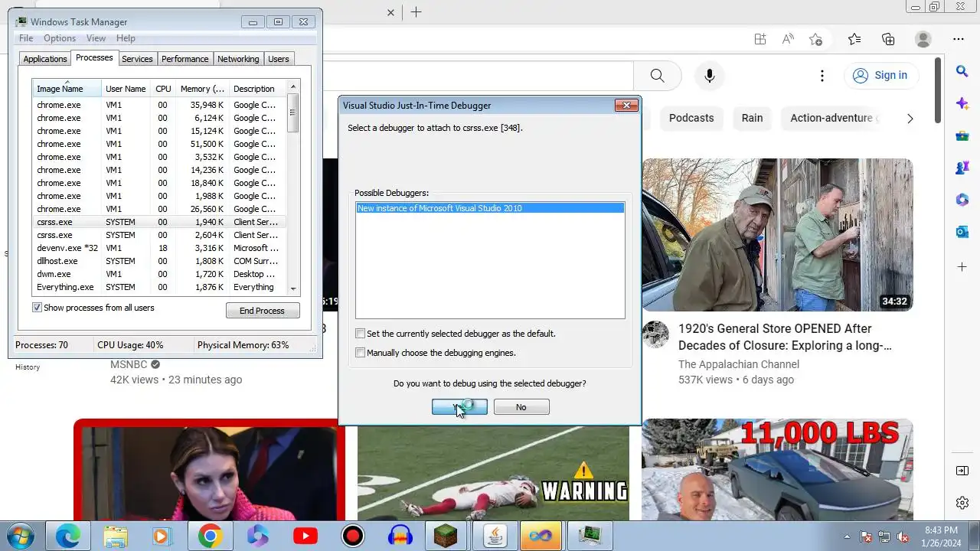Open Edge sidebar Games icon
Image resolution: width=980 pixels, height=551 pixels.
point(962,168)
